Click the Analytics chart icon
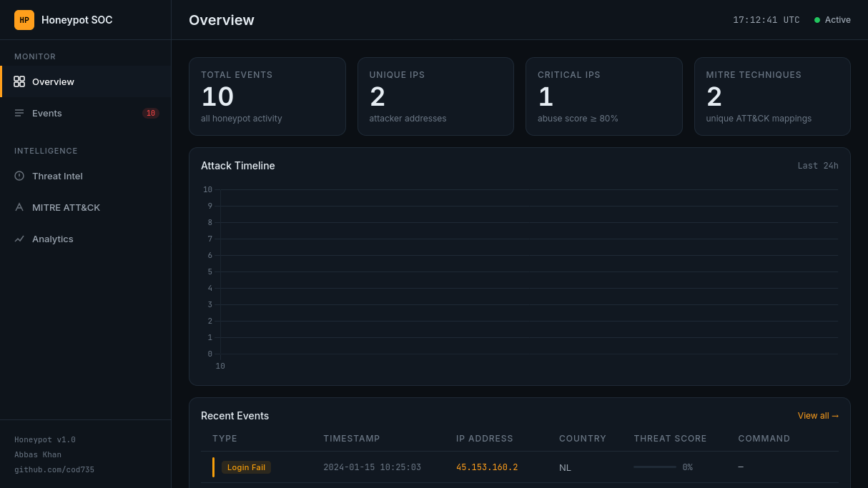 [19, 239]
